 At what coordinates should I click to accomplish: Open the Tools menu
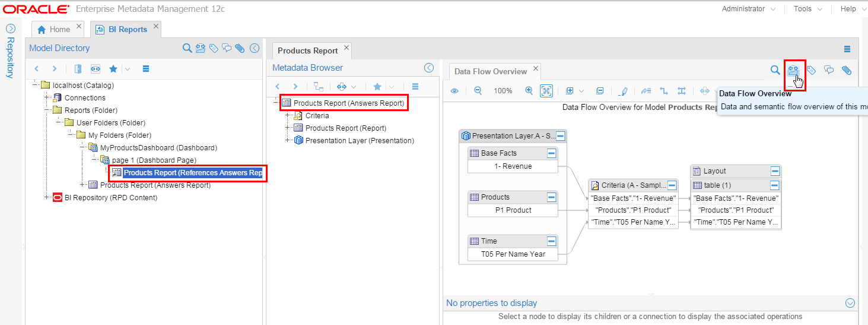tap(807, 9)
